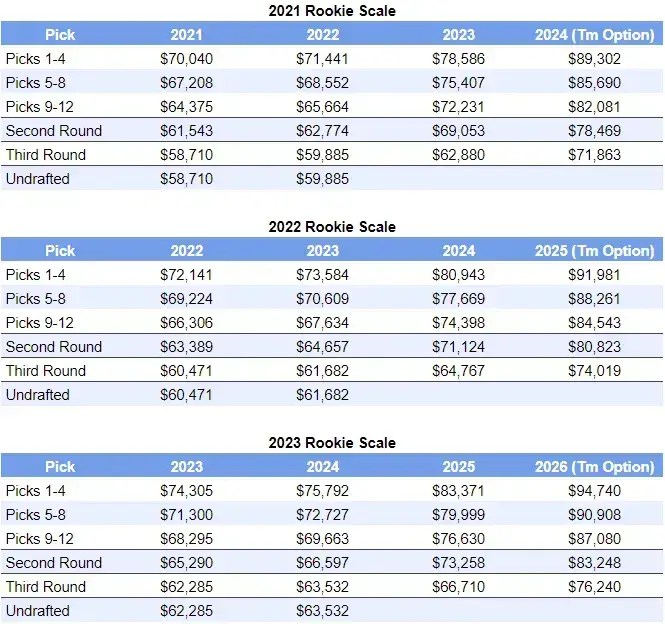Click the $78,469 Second Round value
The width and height of the screenshot is (665, 624).
tap(594, 131)
